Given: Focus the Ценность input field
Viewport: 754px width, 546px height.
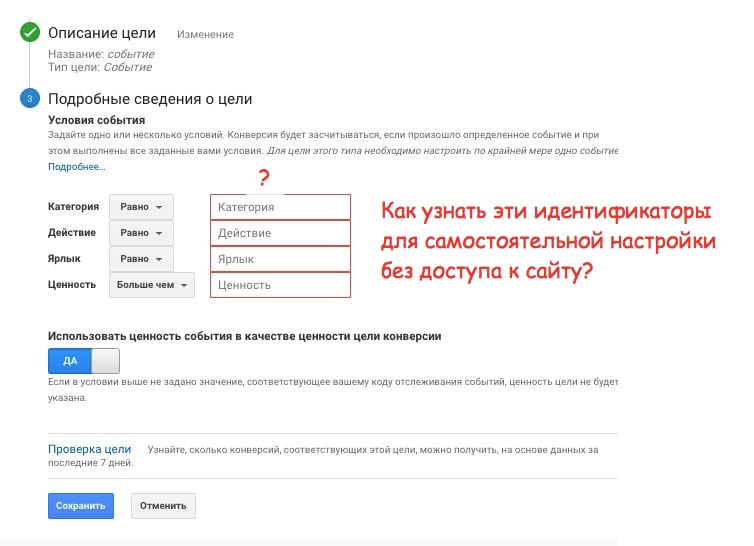Looking at the screenshot, I should coord(280,285).
